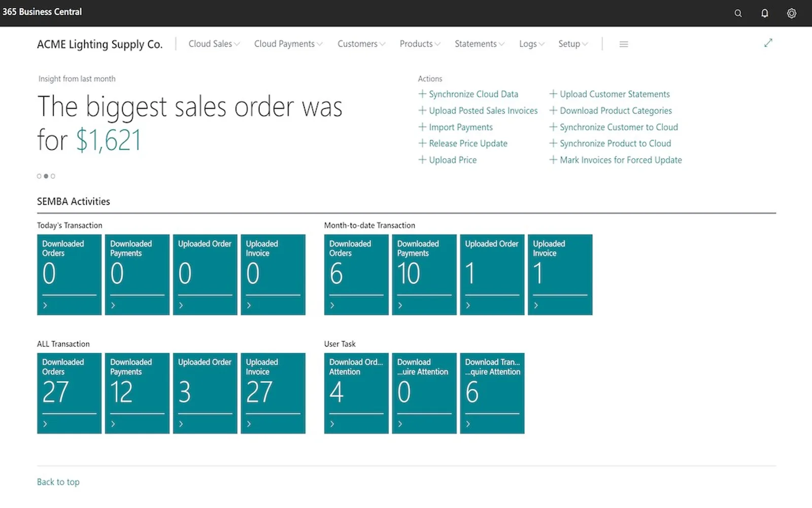
Task: Click the Synchronize Cloud Data action
Action: click(473, 94)
